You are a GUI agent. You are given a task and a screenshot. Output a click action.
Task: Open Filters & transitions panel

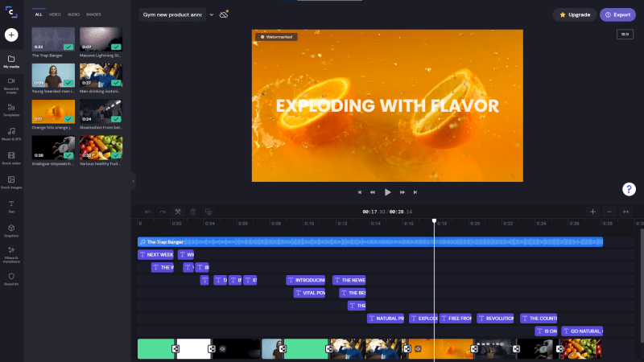11,253
